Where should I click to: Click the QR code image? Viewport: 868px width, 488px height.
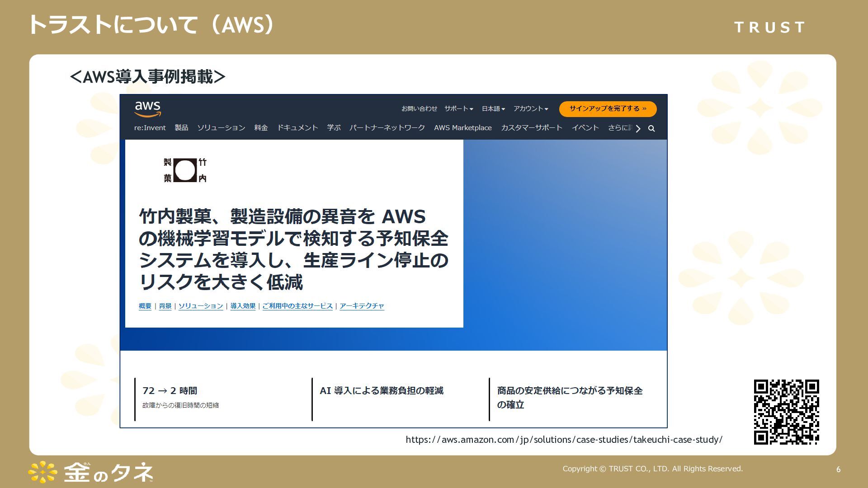pos(787,412)
